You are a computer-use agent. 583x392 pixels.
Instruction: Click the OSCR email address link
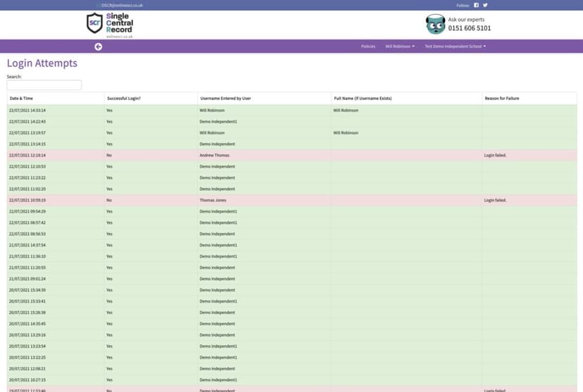(123, 5)
